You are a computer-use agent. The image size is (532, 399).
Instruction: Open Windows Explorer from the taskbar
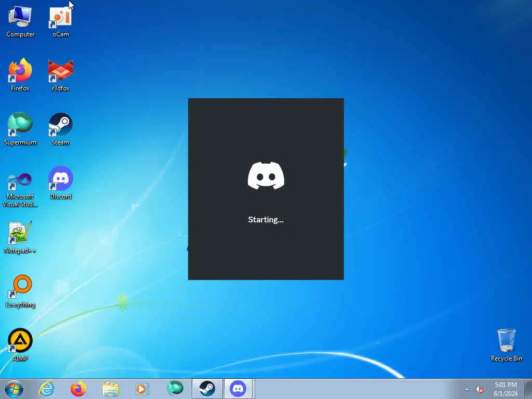point(111,389)
